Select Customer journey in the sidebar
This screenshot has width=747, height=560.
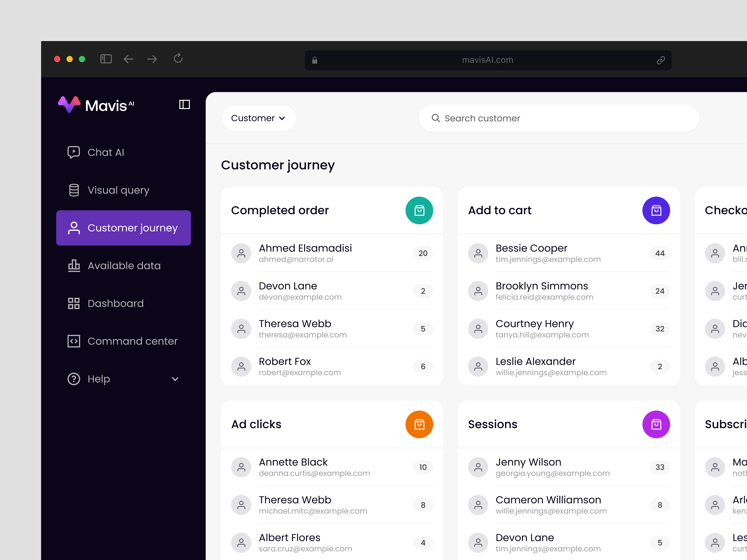tap(123, 228)
